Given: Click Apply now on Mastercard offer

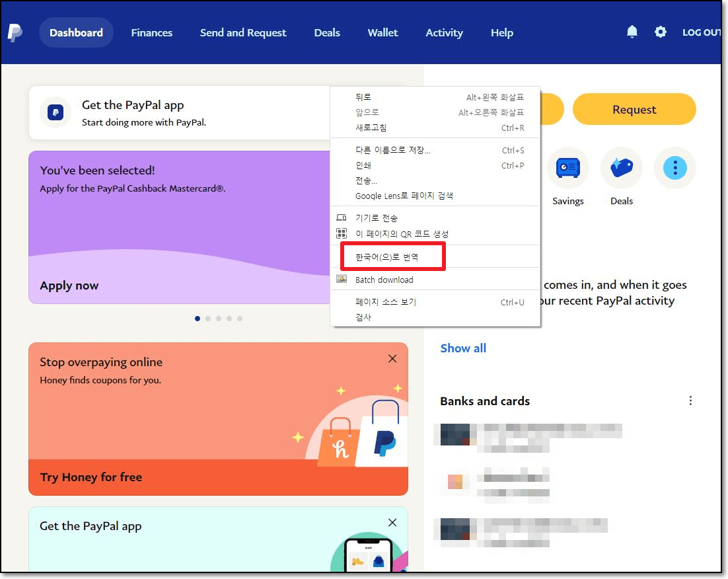Looking at the screenshot, I should click(69, 286).
